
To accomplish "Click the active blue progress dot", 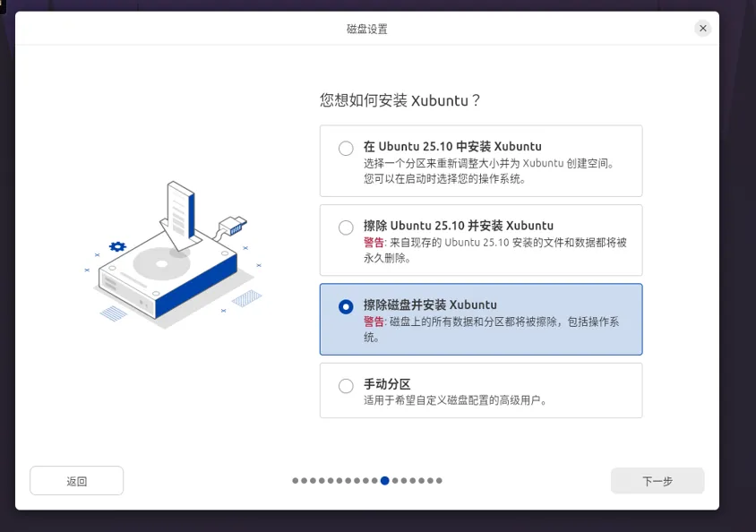I will click(x=384, y=480).
